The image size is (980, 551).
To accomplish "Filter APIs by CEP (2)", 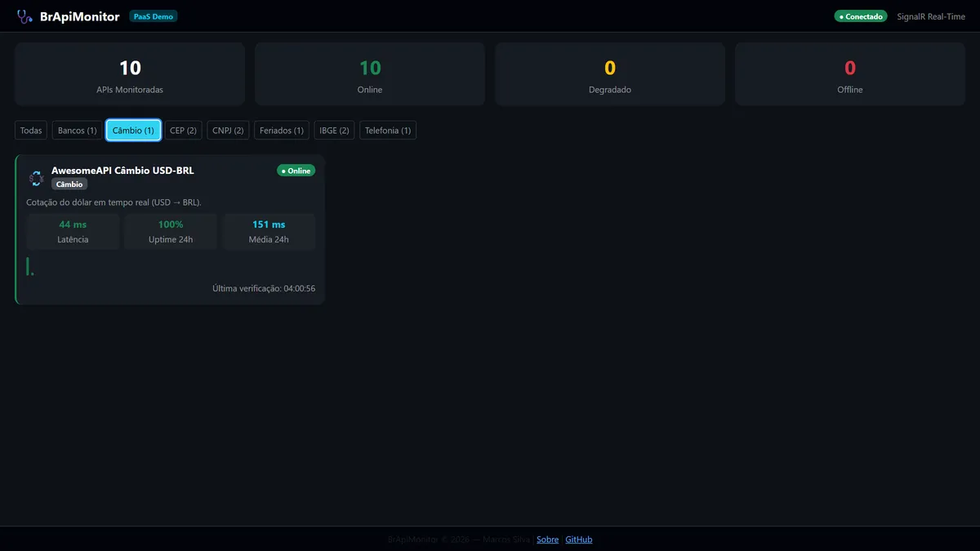I will (x=183, y=131).
